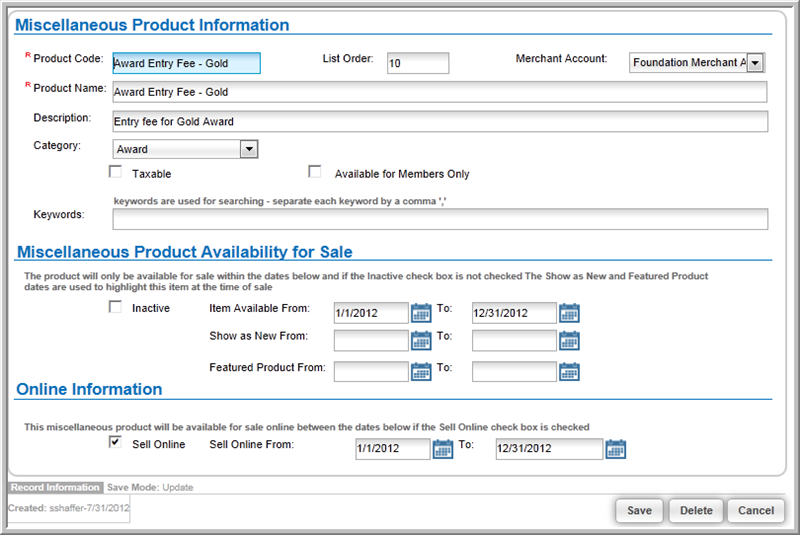800x535 pixels.
Task: Open calendar for Item Available From date
Action: (421, 313)
